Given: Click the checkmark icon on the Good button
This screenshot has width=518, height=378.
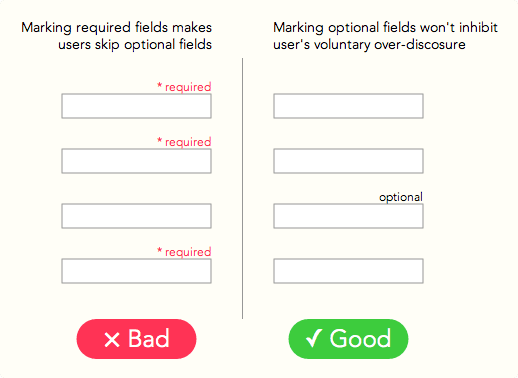Looking at the screenshot, I should tap(314, 338).
